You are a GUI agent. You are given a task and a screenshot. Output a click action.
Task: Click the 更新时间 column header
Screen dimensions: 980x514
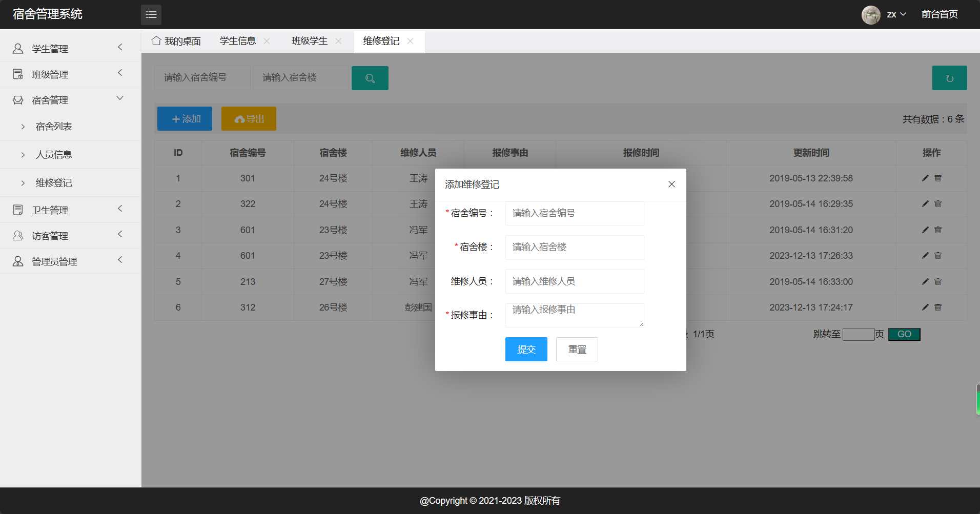(x=811, y=153)
